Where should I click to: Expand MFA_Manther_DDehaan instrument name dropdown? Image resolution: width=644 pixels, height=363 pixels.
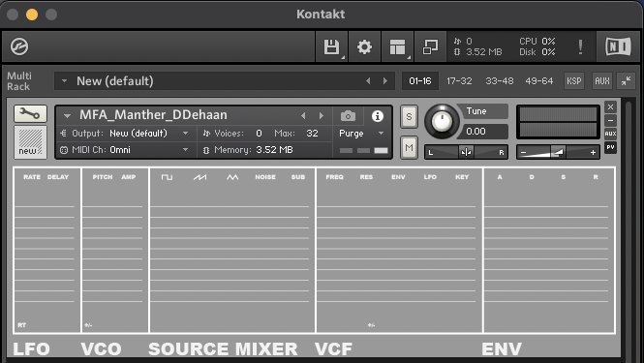coord(67,116)
